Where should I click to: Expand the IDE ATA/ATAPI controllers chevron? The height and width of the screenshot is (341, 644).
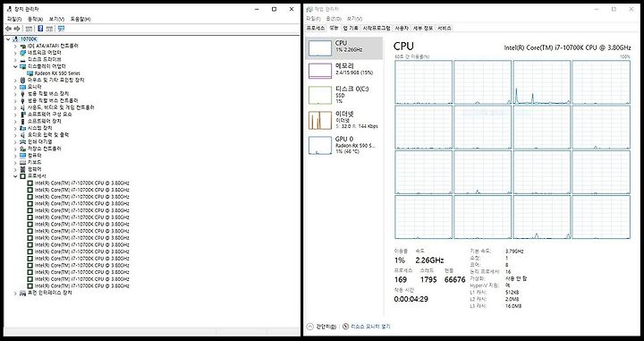point(15,46)
